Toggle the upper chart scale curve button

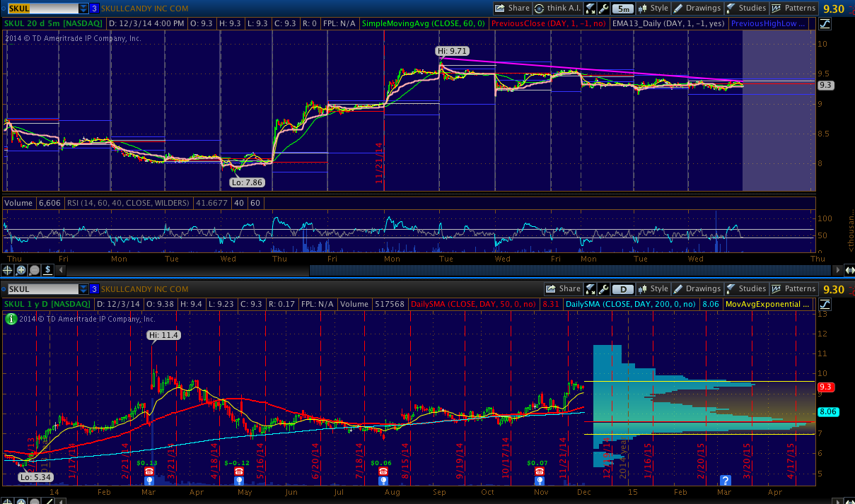click(x=825, y=24)
